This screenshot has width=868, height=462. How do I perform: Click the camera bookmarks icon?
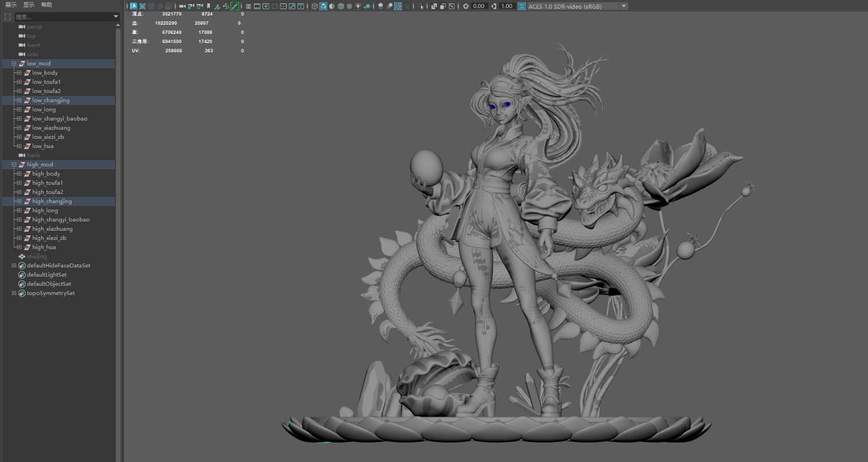[x=209, y=6]
